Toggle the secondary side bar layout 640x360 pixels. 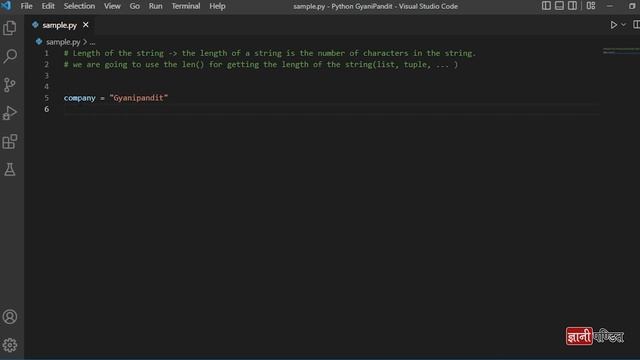pyautogui.click(x=572, y=6)
